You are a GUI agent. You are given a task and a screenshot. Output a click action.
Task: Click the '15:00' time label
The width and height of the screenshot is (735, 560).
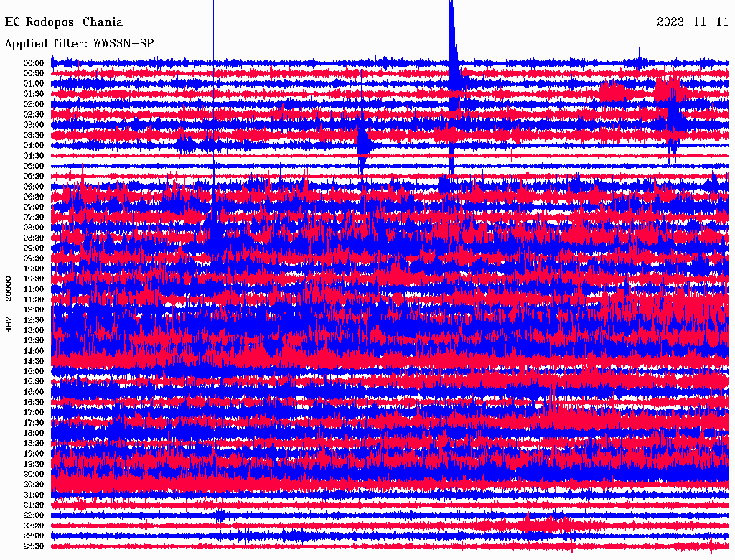pyautogui.click(x=34, y=371)
